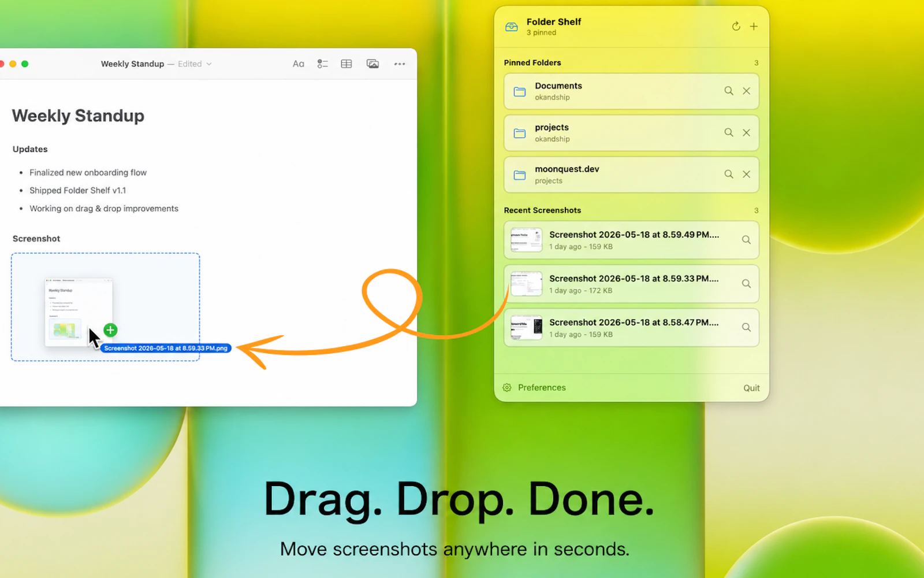924x578 pixels.
Task: Click the Folder Shelf panel title
Action: [554, 21]
